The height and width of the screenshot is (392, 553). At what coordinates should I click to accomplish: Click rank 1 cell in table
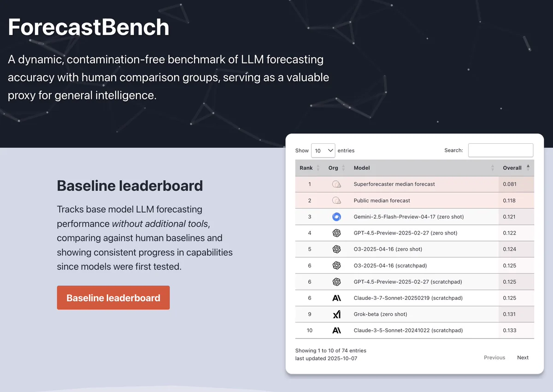coord(310,184)
